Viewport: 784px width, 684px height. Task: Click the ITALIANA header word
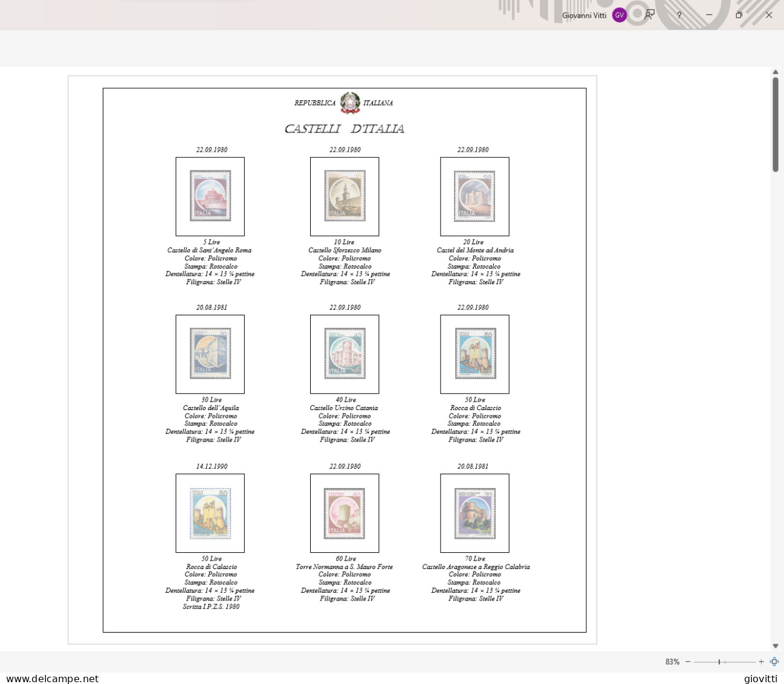pyautogui.click(x=378, y=103)
